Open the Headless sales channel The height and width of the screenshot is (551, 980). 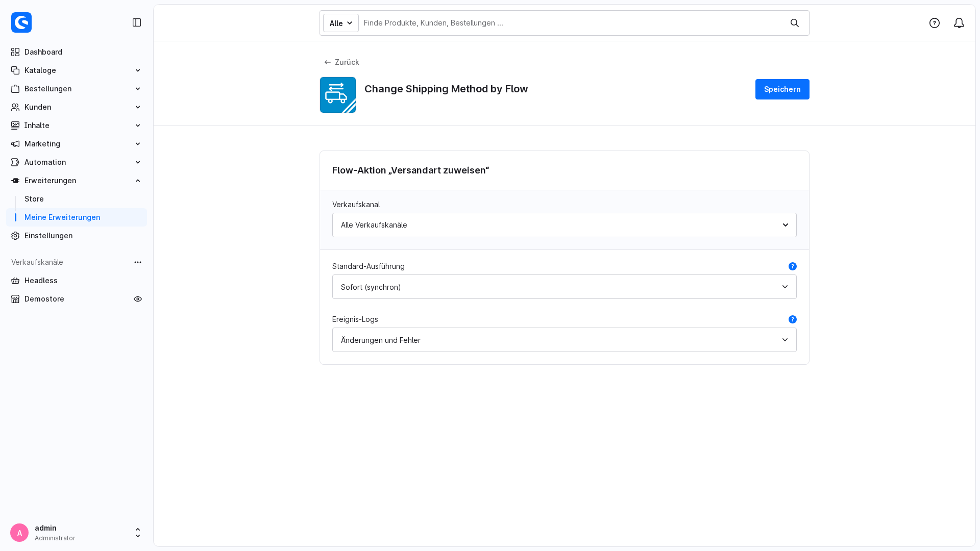pos(77,281)
